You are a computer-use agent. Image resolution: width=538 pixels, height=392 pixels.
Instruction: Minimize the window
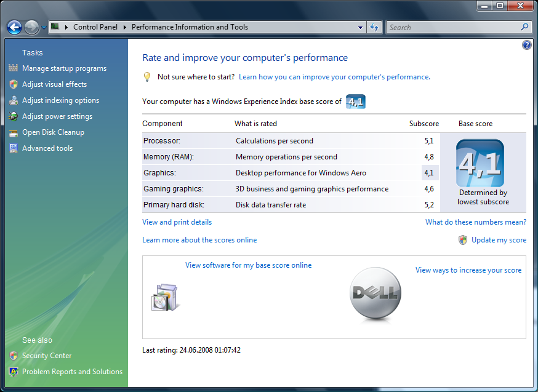tap(484, 6)
